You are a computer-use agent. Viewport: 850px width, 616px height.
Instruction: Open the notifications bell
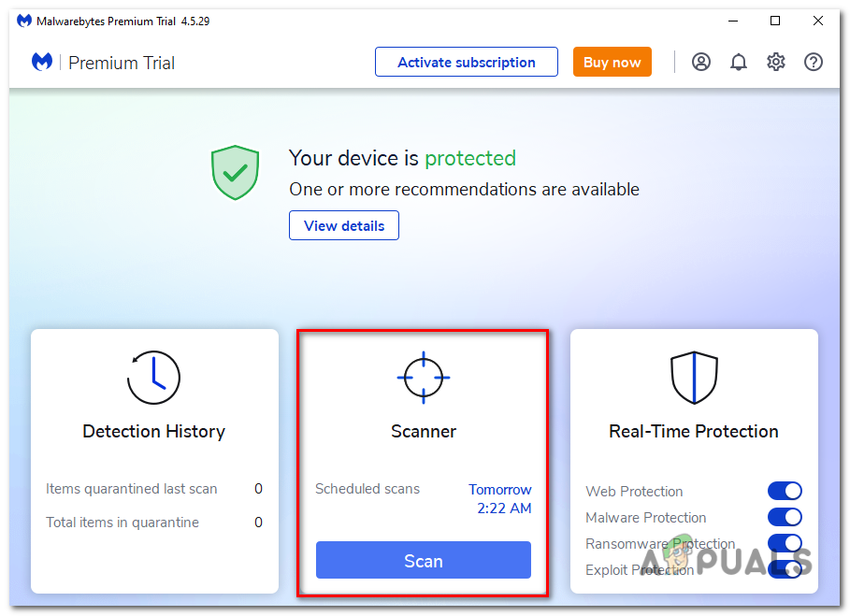tap(739, 62)
